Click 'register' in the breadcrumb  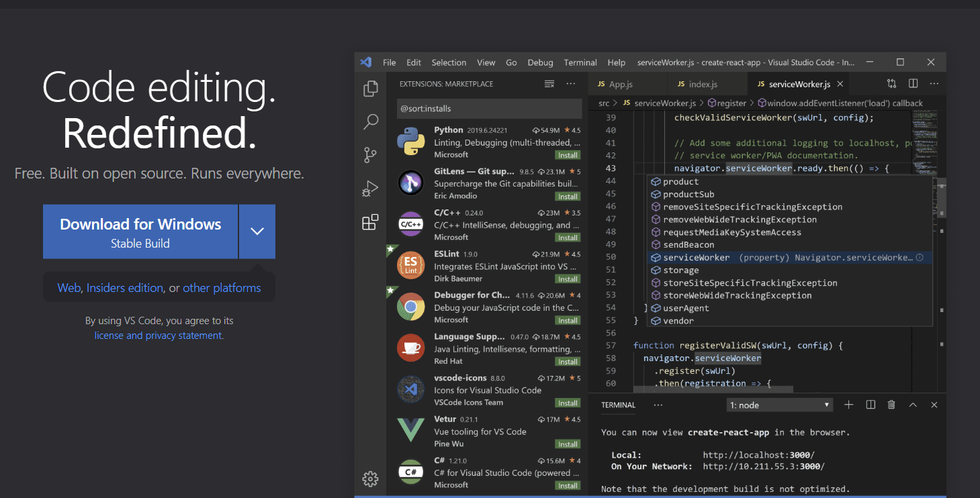tap(731, 103)
